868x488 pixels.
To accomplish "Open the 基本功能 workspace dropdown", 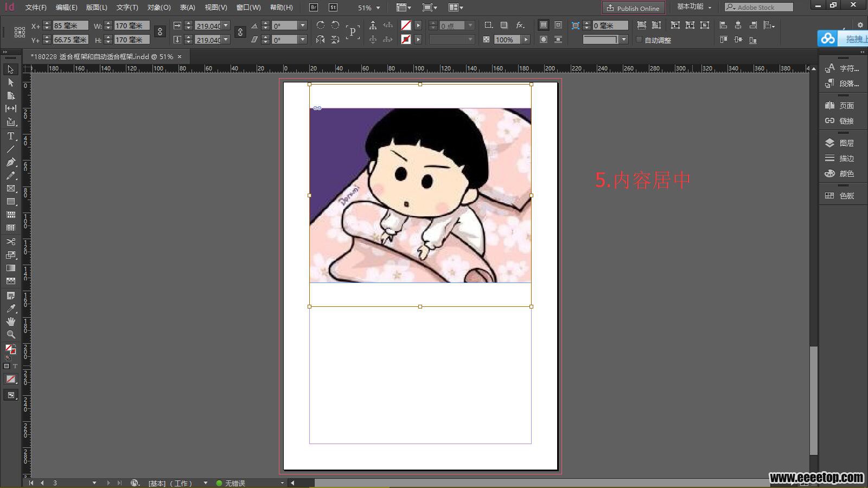I will (694, 7).
